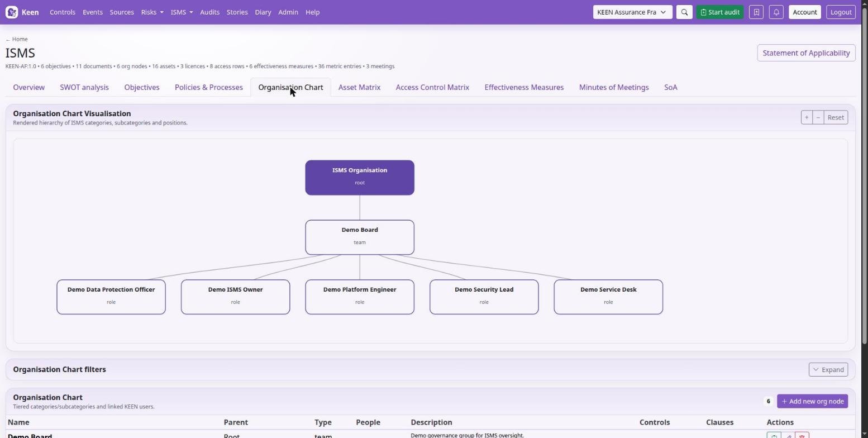Viewport: 868px width, 438px height.
Task: Open the search magnifier icon
Action: [684, 12]
